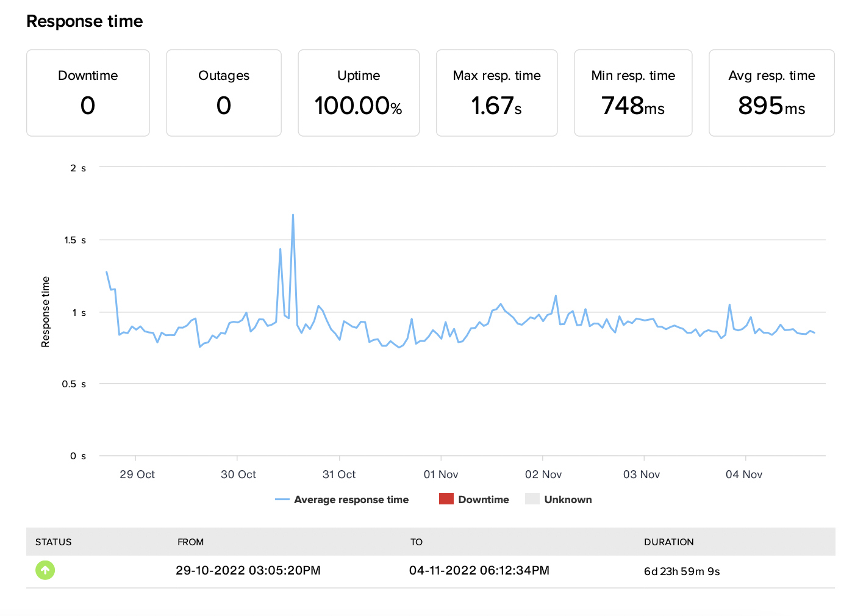This screenshot has width=866, height=616.
Task: Toggle the Average response time legend line
Action: [342, 500]
